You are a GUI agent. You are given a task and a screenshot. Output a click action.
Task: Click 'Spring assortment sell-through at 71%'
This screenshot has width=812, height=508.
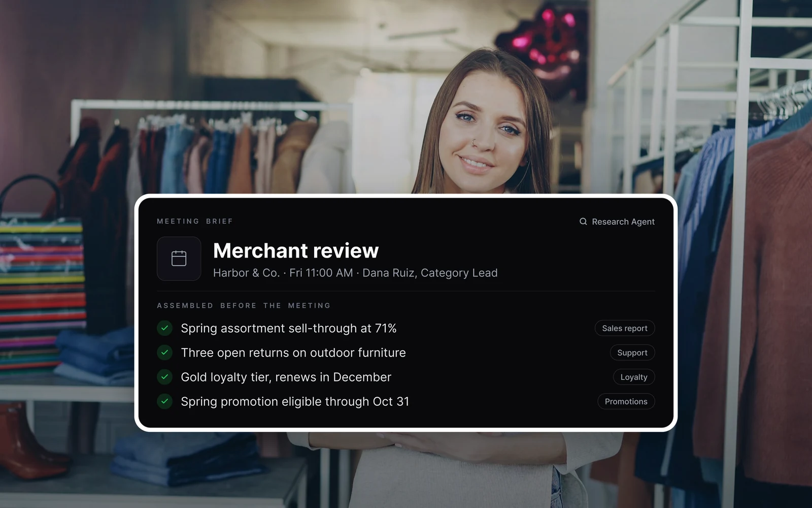pyautogui.click(x=289, y=328)
